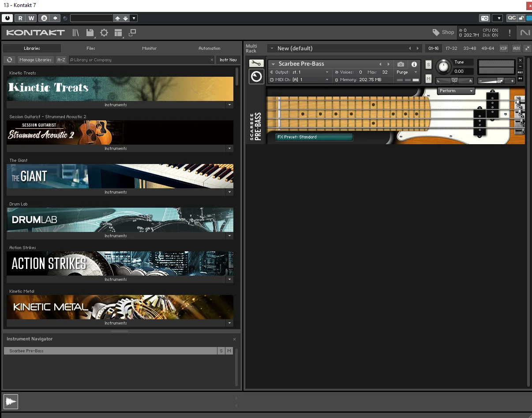Click the Manage Libraries button

tap(36, 60)
